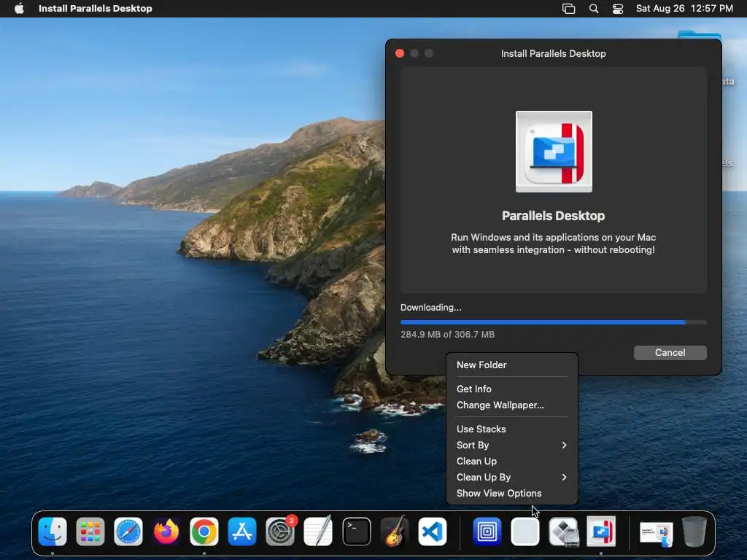Click the 284.9 MB of 306.7 MB text

point(447,334)
